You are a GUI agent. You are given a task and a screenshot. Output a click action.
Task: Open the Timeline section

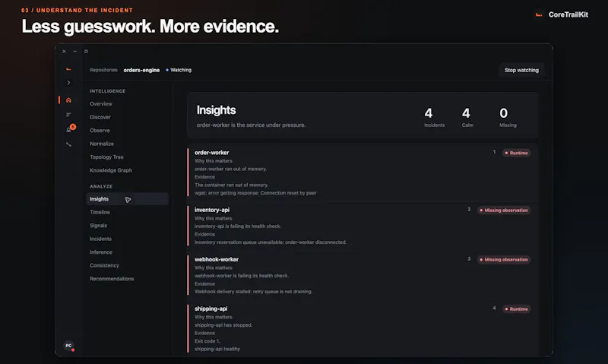pos(100,213)
